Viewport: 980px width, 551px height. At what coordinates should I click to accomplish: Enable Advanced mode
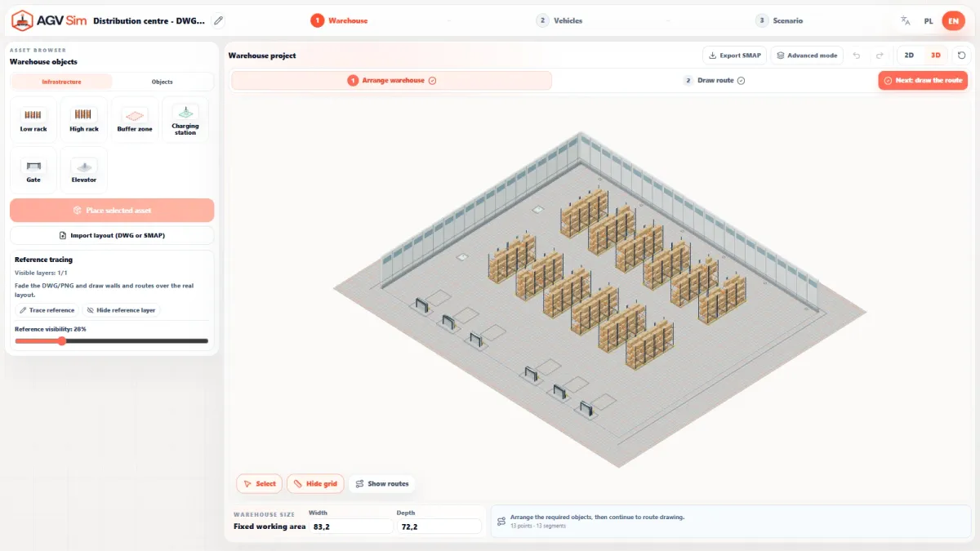pos(807,56)
